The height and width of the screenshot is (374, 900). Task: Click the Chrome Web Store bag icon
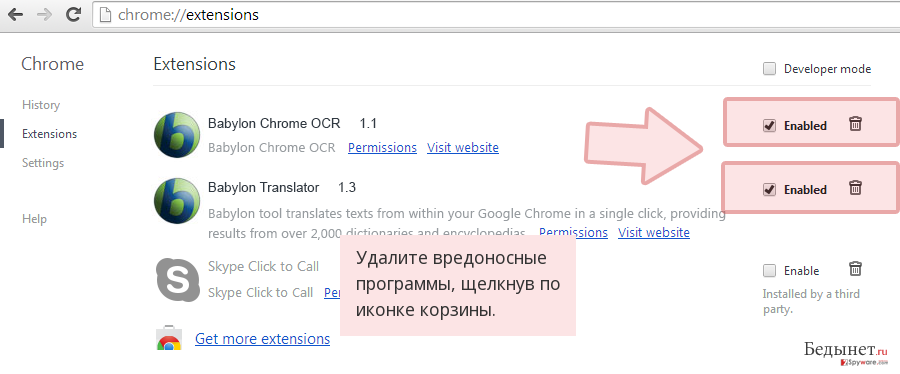pyautogui.click(x=169, y=339)
